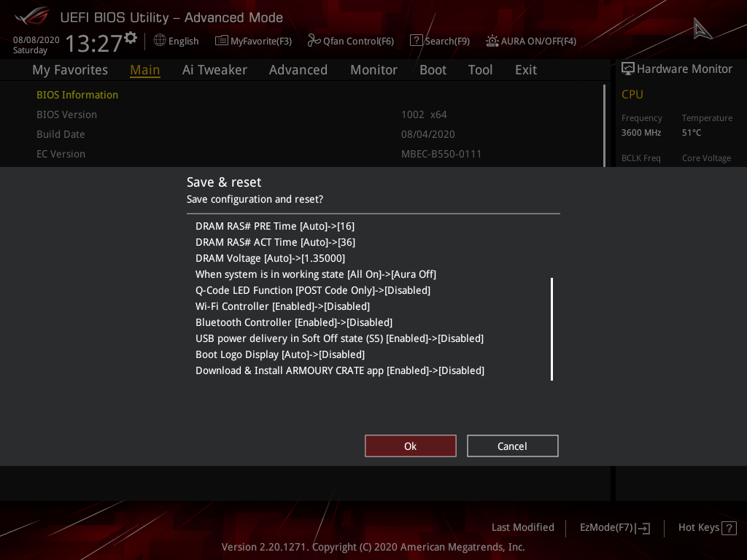Go to the Advanced tab
Image resolution: width=747 pixels, height=560 pixels.
(x=298, y=70)
